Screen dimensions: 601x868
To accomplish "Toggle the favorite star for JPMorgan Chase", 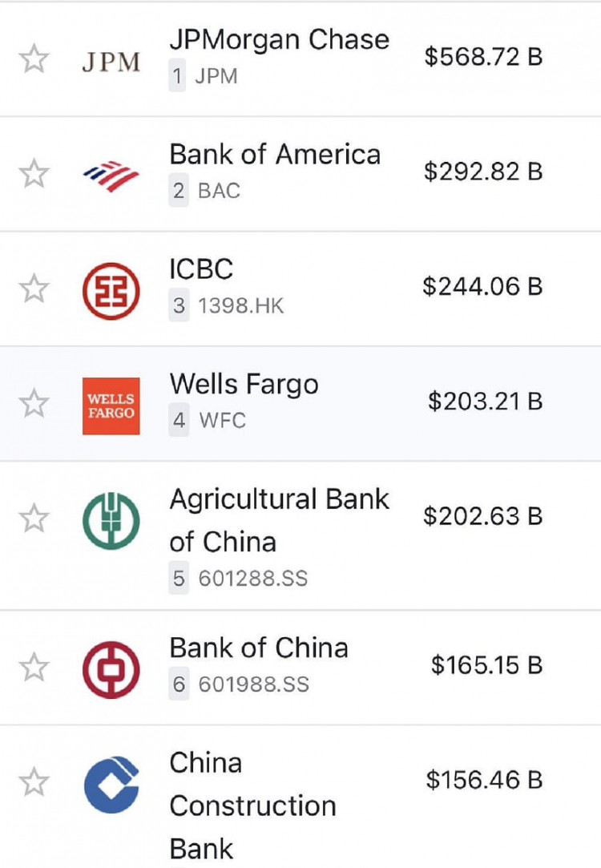I will 34,59.
